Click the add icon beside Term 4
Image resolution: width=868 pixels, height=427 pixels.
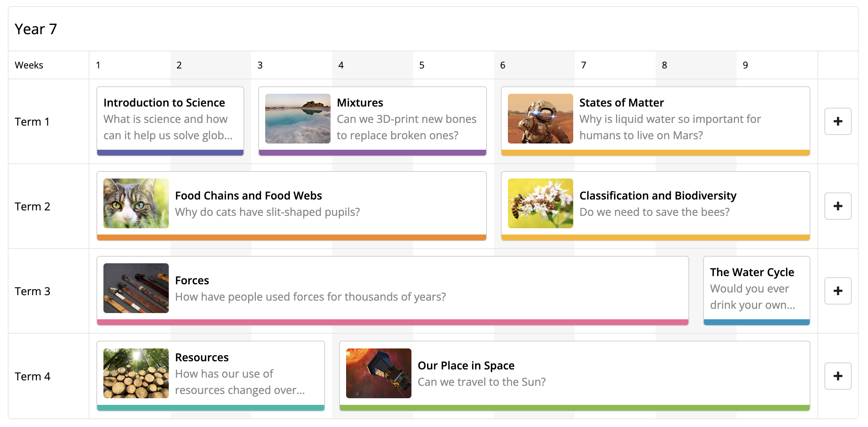[x=838, y=376]
